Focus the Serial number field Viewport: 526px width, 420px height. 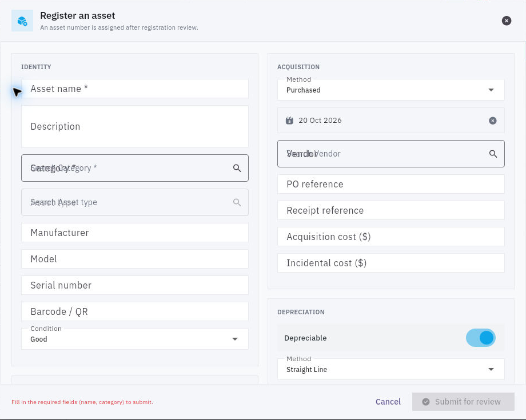[135, 285]
